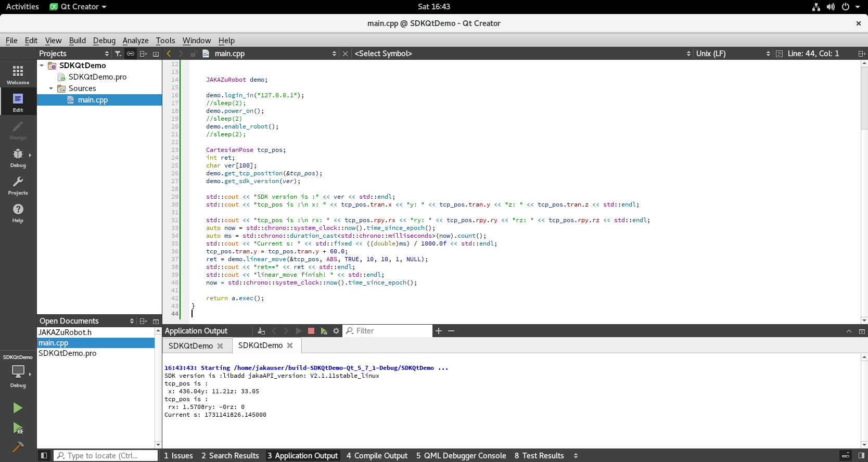This screenshot has height=462, width=868.
Task: Stop the running application with the red square
Action: (x=311, y=331)
